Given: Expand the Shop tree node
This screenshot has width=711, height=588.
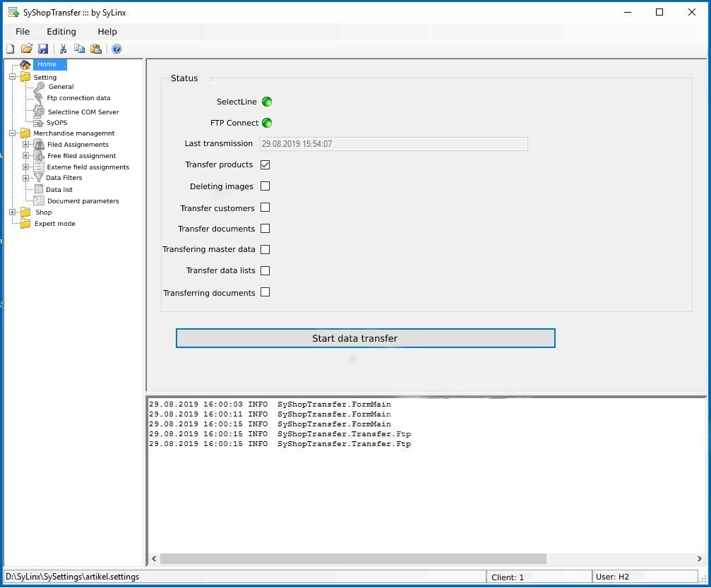Looking at the screenshot, I should coord(12,212).
